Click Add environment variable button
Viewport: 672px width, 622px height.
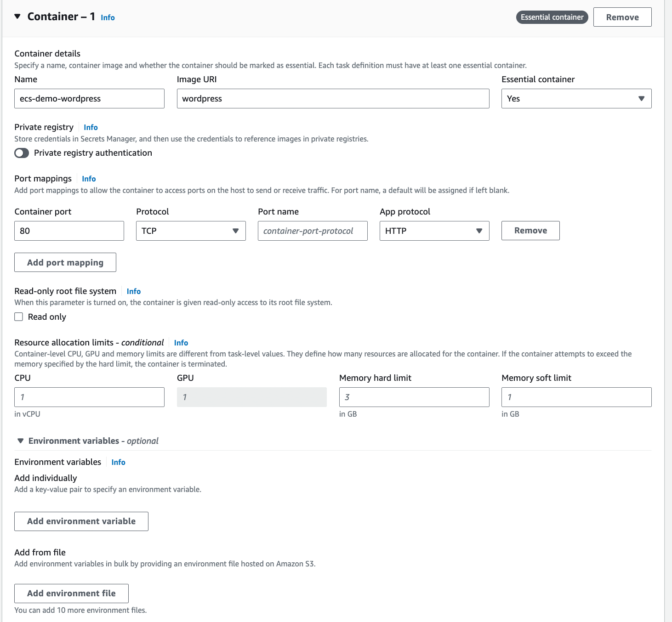[81, 521]
